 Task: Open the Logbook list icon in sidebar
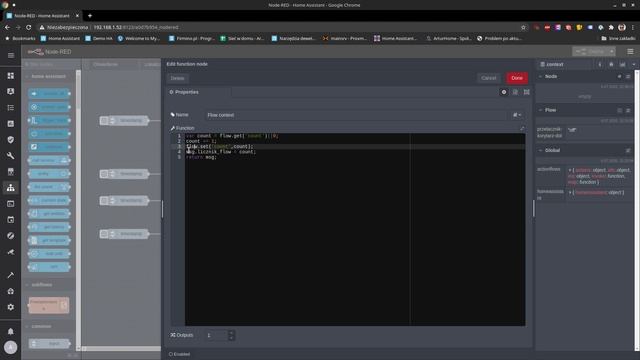tap(11, 108)
